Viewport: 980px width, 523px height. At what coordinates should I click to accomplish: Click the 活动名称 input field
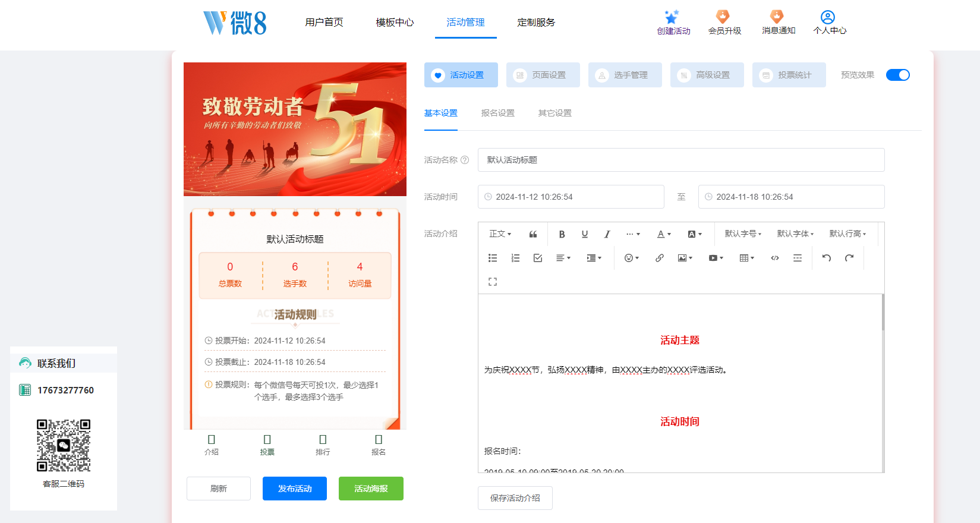pos(681,160)
